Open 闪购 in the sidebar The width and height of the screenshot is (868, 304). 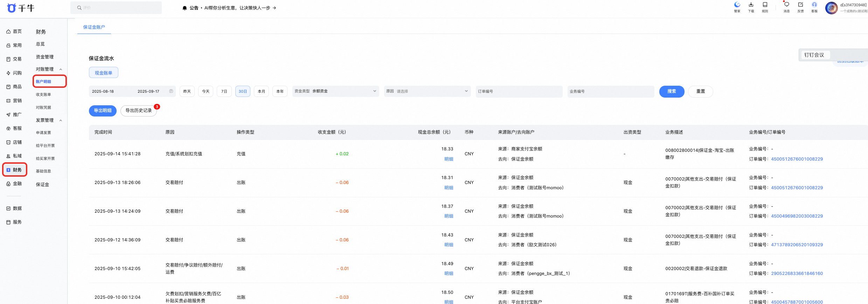tap(14, 73)
